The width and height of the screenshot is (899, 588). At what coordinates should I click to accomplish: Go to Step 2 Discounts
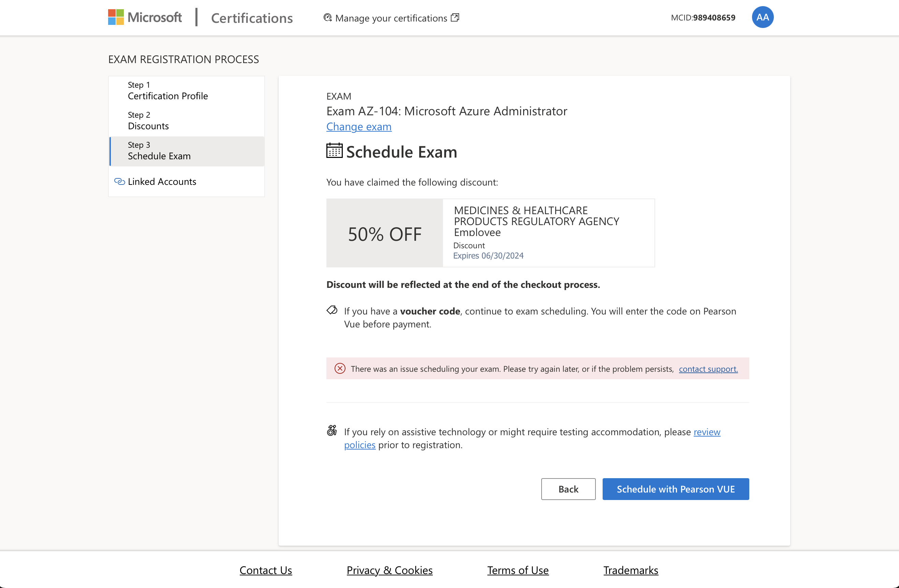coord(148,121)
